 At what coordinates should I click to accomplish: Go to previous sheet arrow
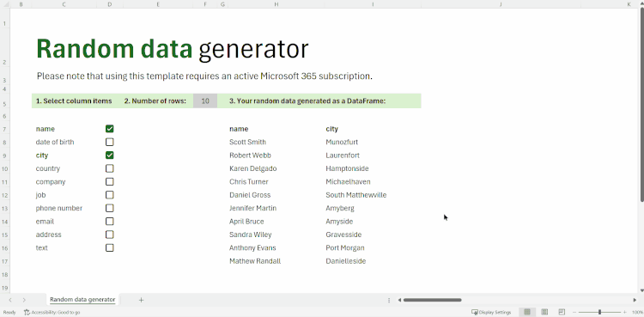tap(10, 300)
